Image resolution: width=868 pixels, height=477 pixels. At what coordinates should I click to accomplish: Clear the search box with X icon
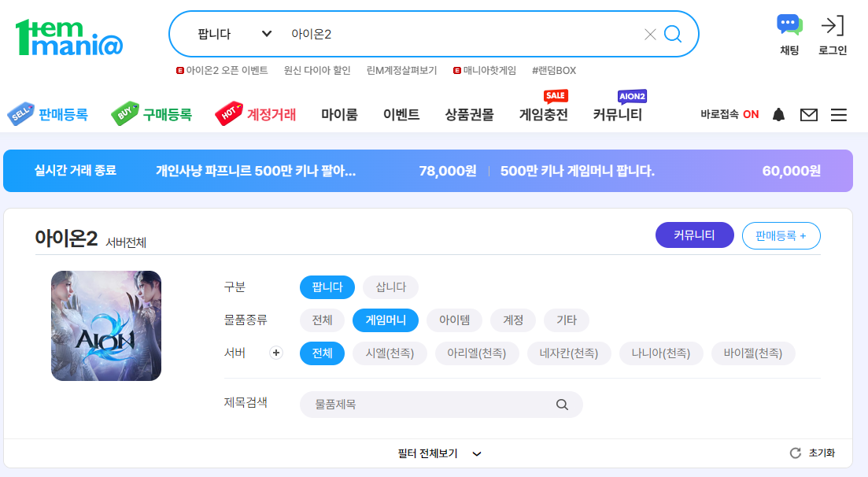coord(650,35)
